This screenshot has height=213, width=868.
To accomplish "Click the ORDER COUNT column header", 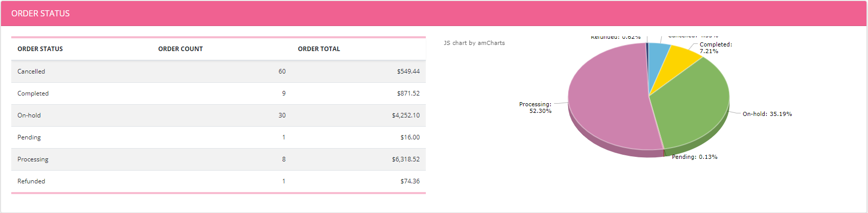I will [180, 49].
